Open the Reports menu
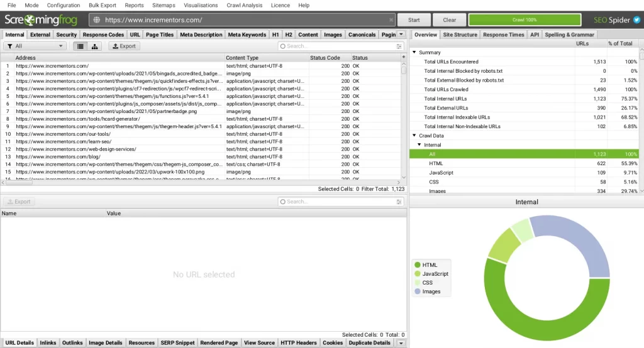Screen dimensions: 644x348 [x=135, y=5]
